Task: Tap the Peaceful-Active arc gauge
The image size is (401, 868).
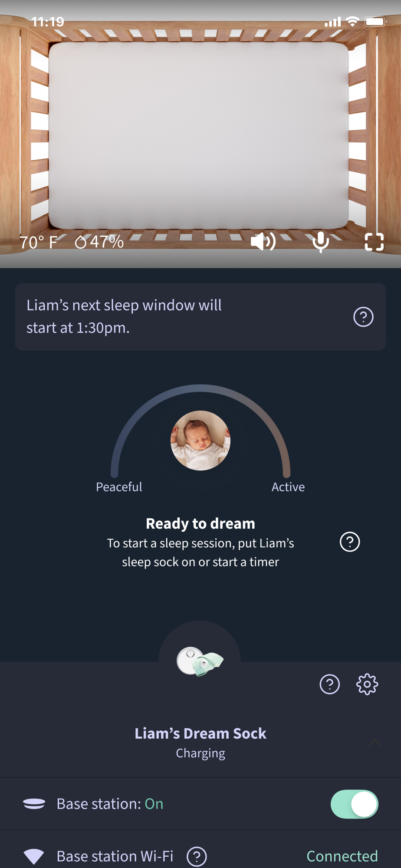Action: [x=200, y=431]
